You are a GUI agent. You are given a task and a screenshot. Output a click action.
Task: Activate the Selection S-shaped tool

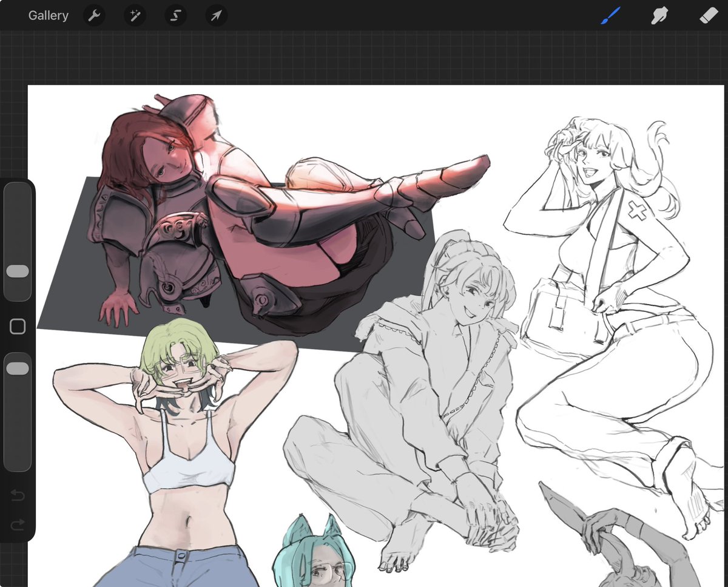[x=175, y=16]
